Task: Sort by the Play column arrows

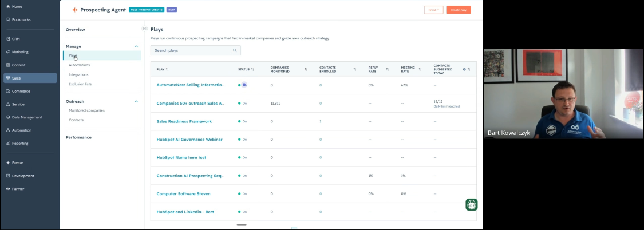Action: tap(167, 69)
